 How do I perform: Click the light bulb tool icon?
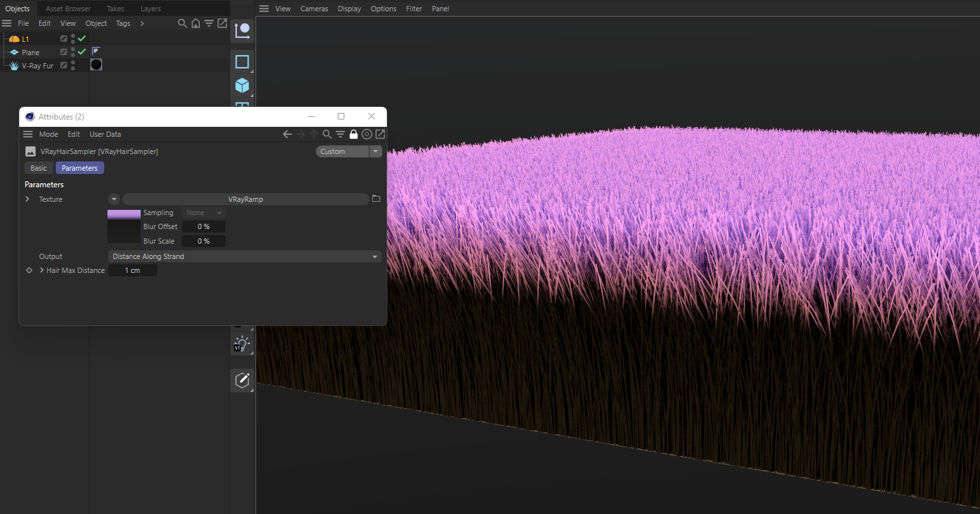click(242, 345)
